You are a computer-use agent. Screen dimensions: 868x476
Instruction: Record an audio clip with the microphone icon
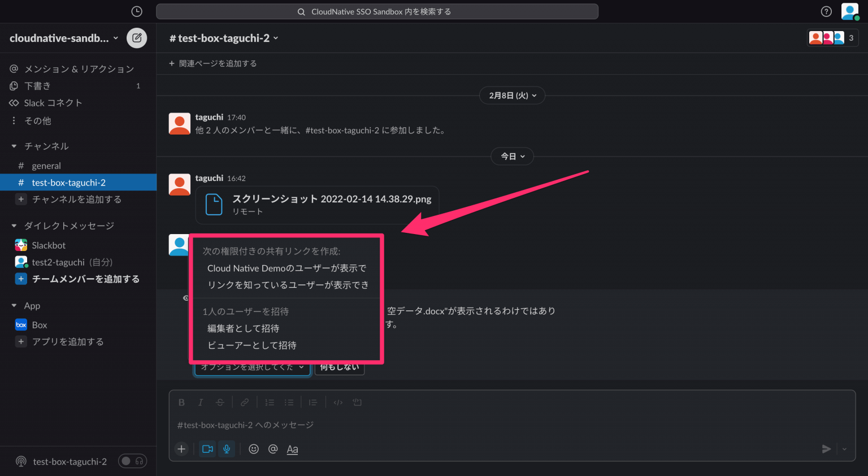point(226,448)
